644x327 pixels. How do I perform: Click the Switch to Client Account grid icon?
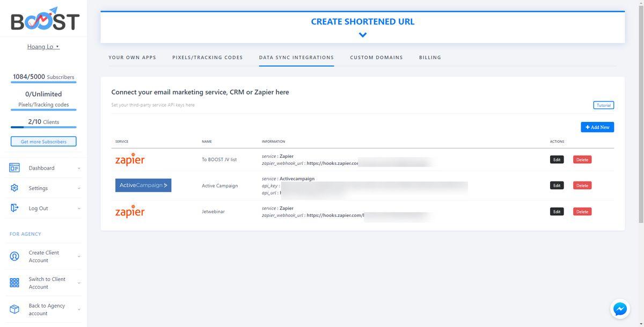coord(14,283)
